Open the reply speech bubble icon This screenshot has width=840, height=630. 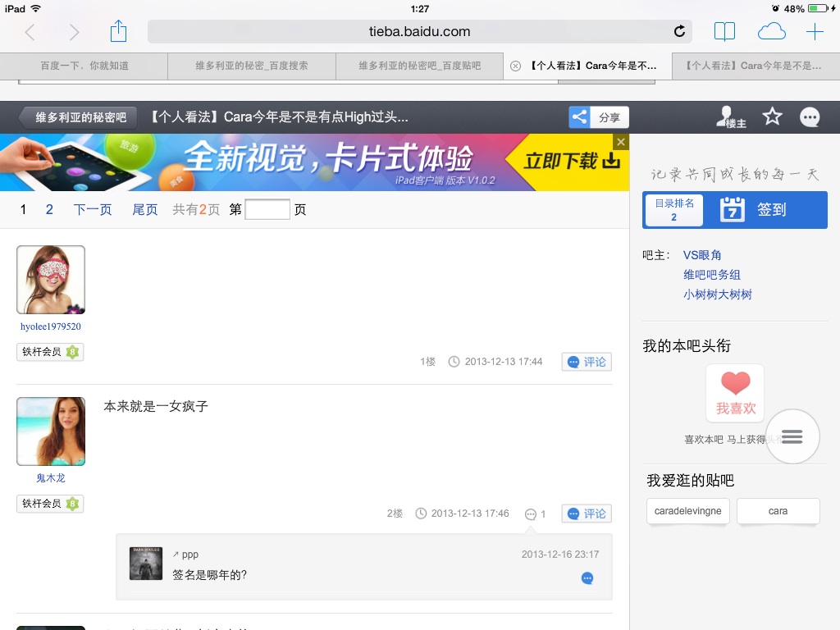coord(810,116)
